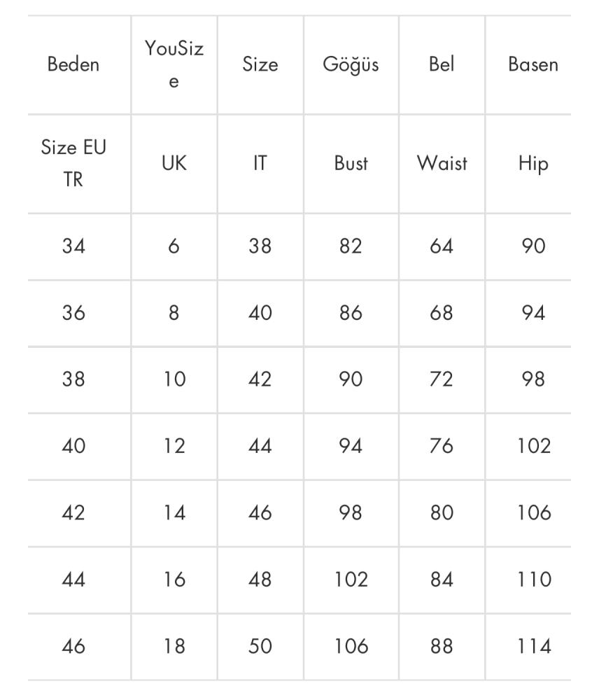The image size is (599, 700).
Task: Click EU size 34 cell
Action: (73, 246)
